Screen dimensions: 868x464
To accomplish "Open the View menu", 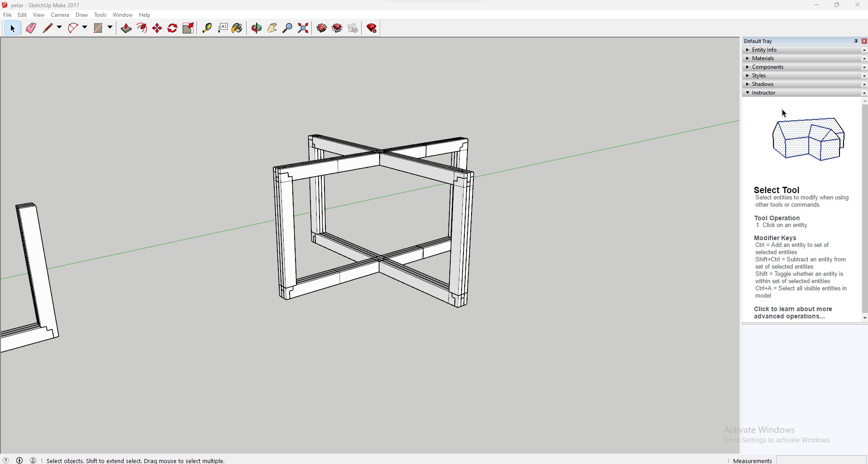I will point(39,15).
